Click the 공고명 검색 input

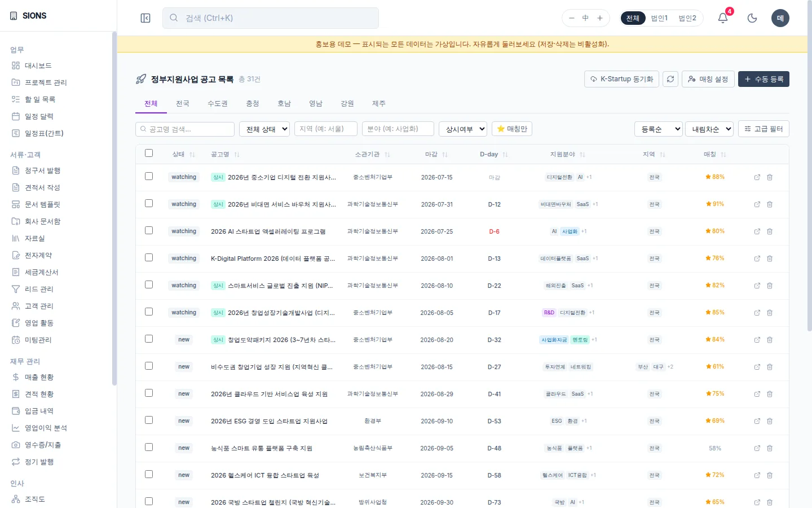tap(185, 129)
